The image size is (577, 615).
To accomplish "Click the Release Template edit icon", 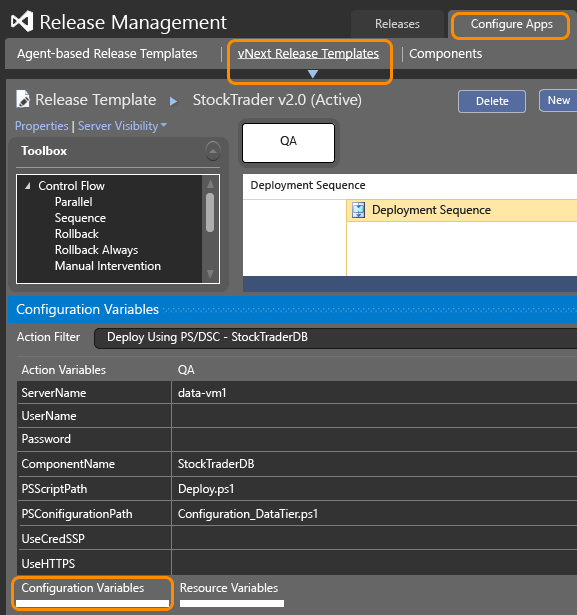I will coord(23,99).
